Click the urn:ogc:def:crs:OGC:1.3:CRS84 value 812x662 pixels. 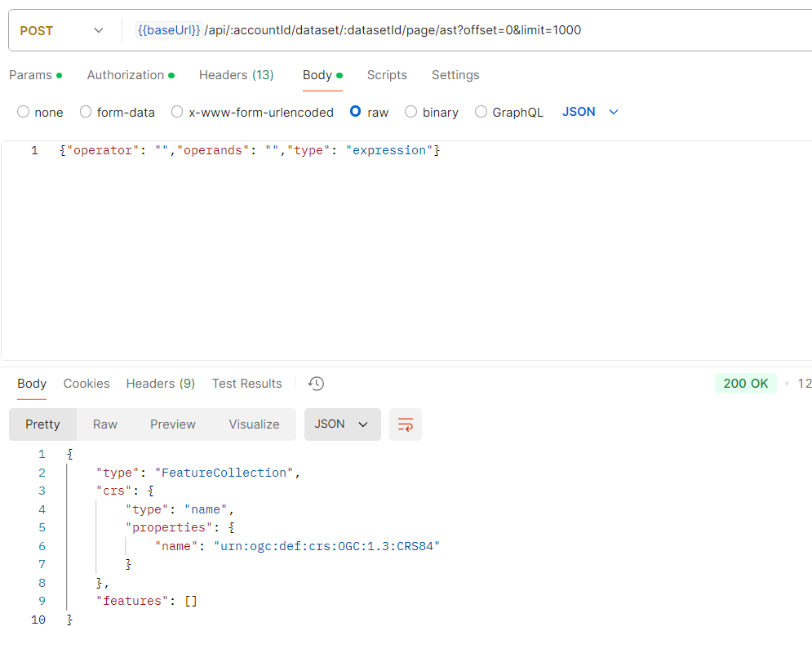pyautogui.click(x=326, y=546)
